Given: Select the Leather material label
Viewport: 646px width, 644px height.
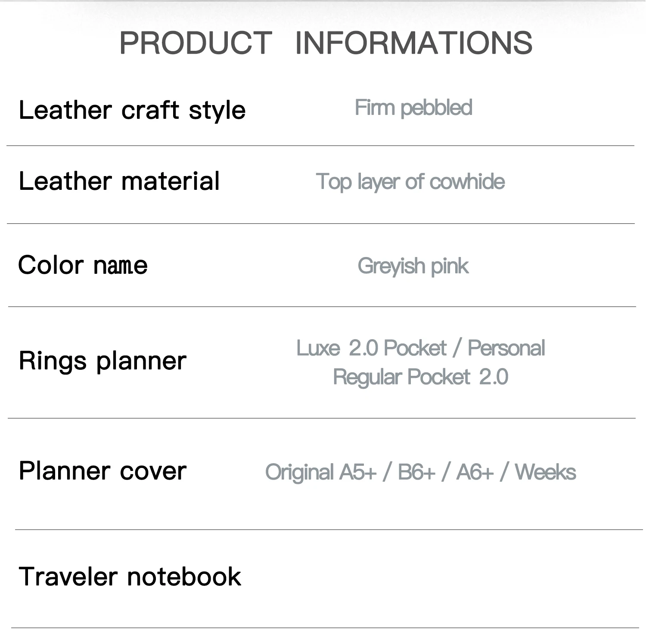Looking at the screenshot, I should click(119, 181).
